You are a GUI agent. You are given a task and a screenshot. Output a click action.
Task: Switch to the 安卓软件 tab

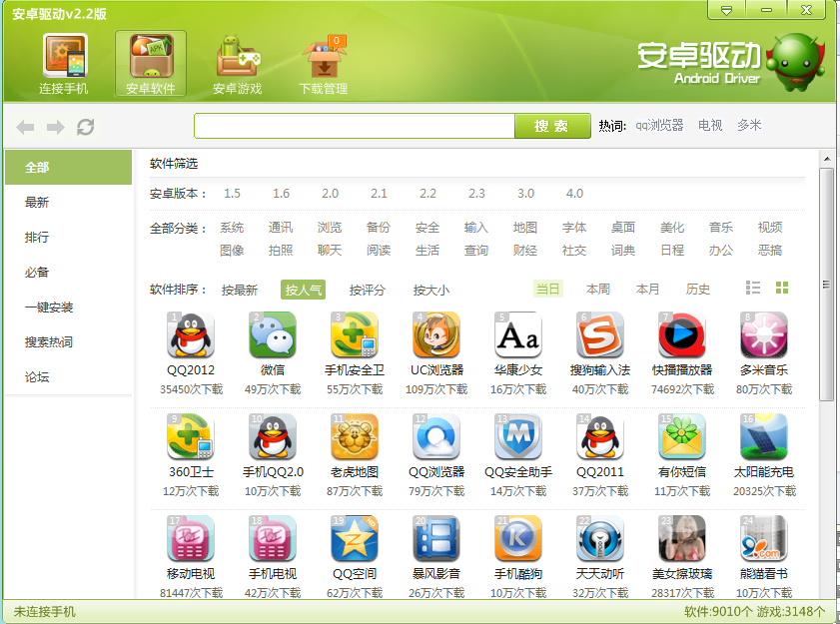pyautogui.click(x=151, y=64)
